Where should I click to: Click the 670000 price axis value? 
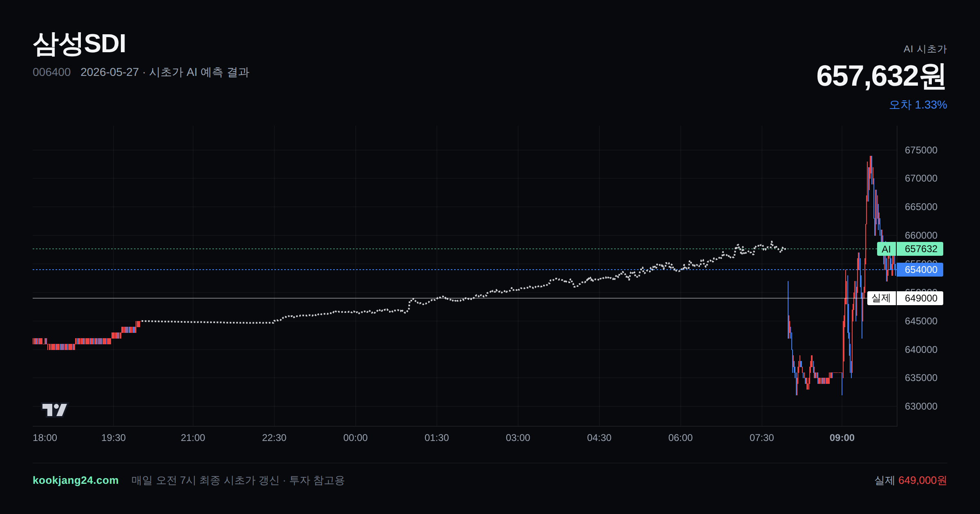[921, 178]
